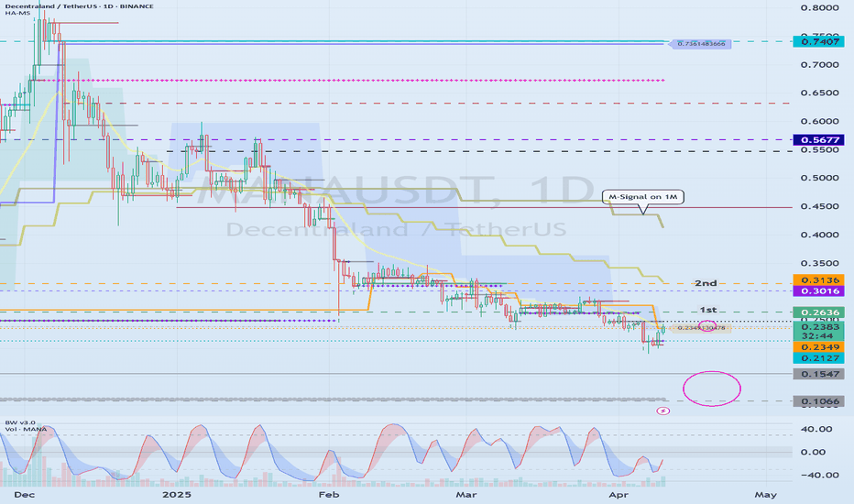Click the Mar label on time axis

tap(466, 495)
